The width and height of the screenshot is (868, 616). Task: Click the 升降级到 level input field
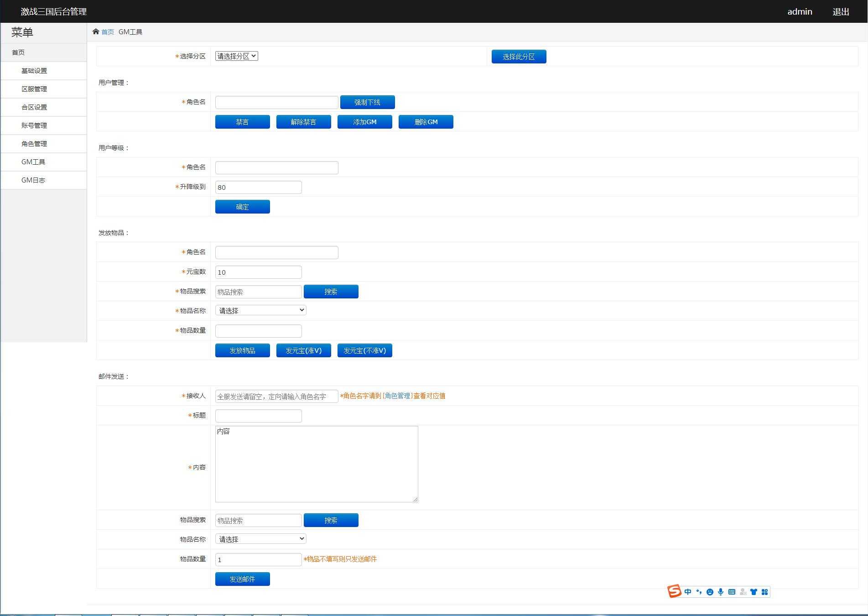(258, 187)
